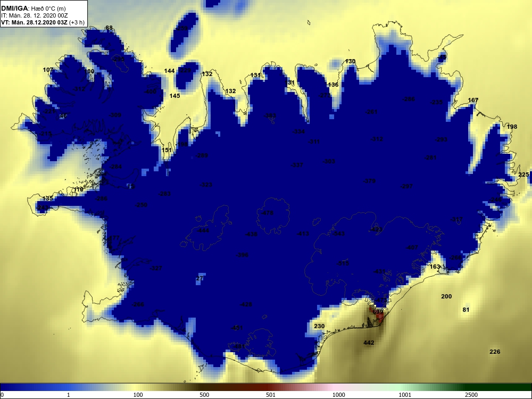532x399 pixels.
Task: Click the map value 699 on the red area
Action: click(x=378, y=311)
